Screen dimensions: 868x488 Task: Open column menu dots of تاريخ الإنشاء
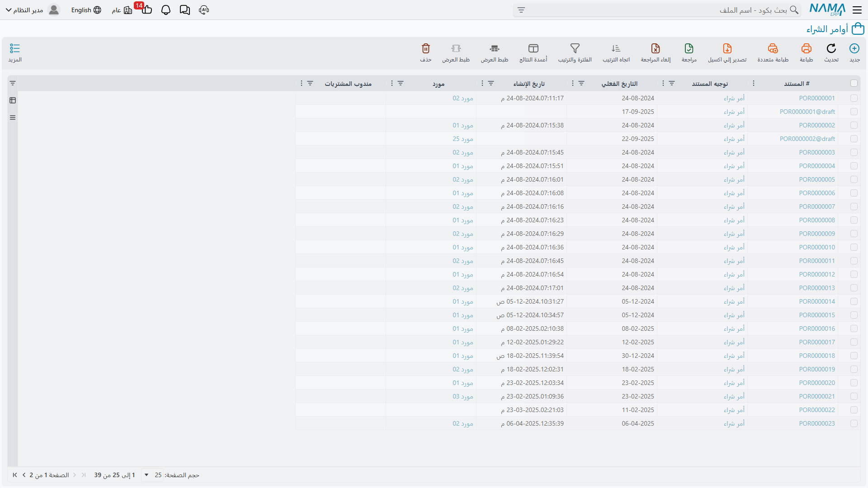482,83
